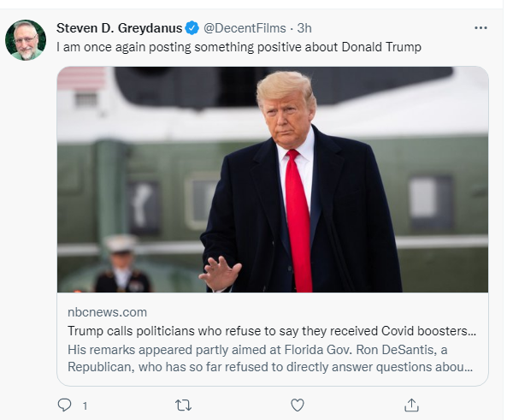Retweet this post using the arrows icon
The image size is (507, 420).
pyautogui.click(x=183, y=405)
